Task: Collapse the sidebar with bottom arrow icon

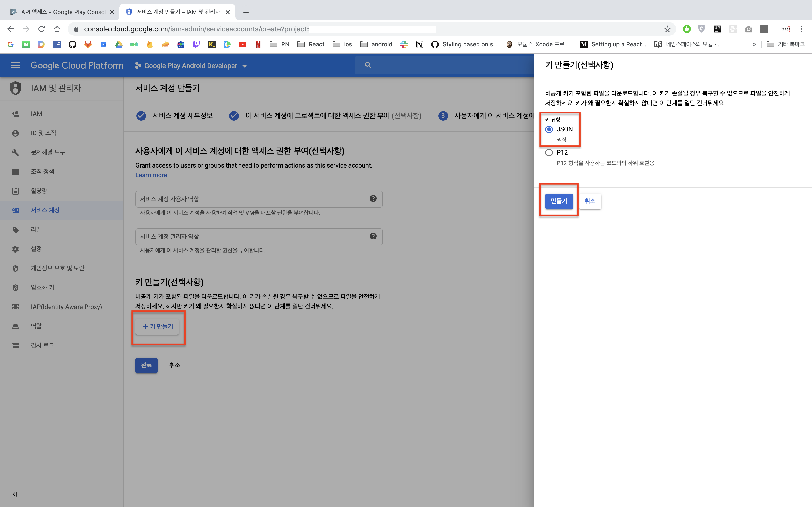Action: tap(15, 494)
